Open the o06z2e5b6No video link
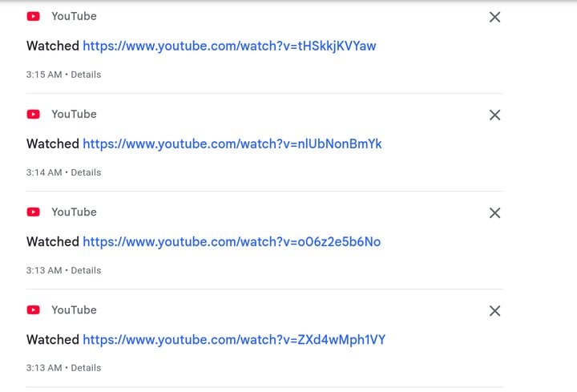The image size is (577, 392). [x=232, y=242]
